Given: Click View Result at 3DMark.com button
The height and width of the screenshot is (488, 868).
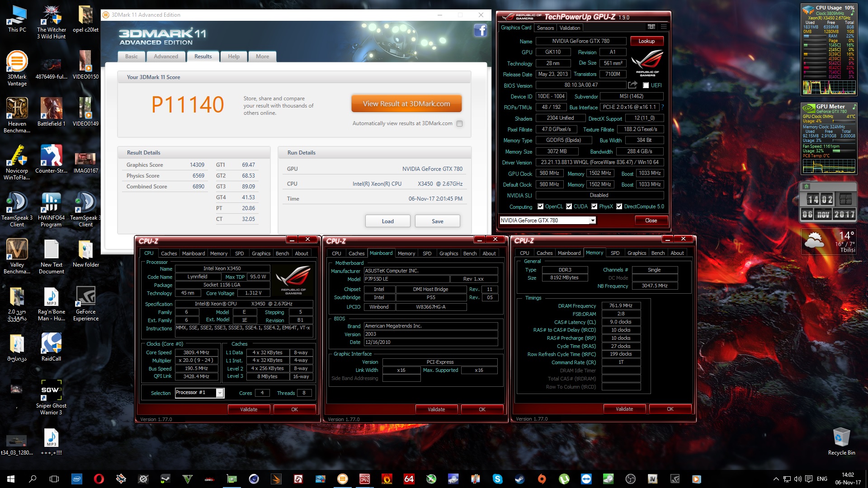Looking at the screenshot, I should pos(406,103).
